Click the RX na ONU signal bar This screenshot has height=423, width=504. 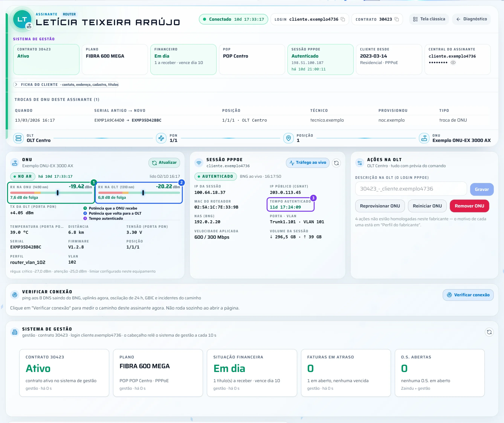point(51,193)
